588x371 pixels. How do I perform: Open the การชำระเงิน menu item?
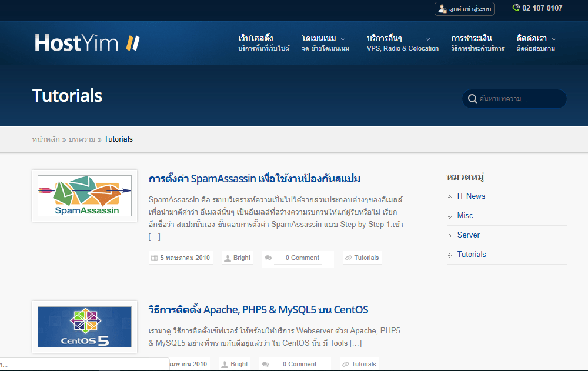pyautogui.click(x=477, y=43)
